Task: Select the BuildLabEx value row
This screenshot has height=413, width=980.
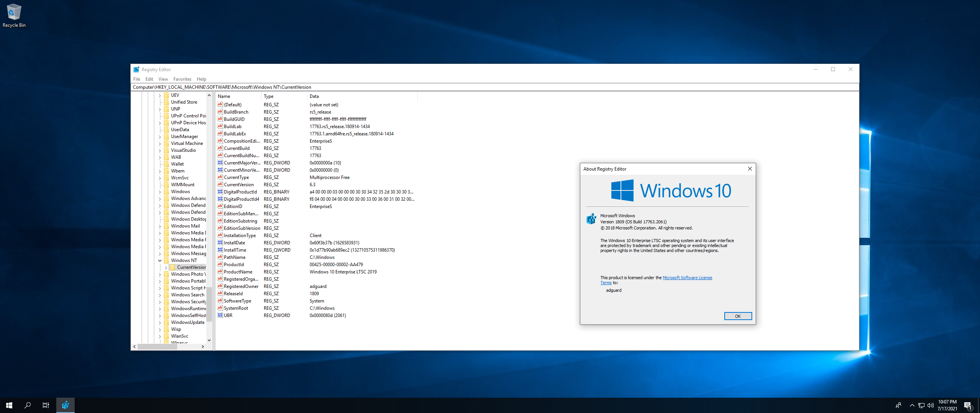Action: pyautogui.click(x=316, y=133)
